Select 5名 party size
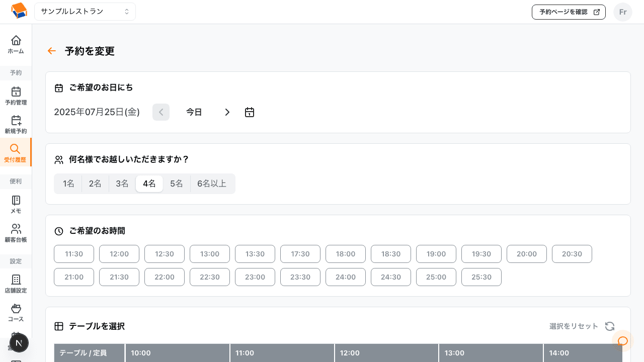644x362 pixels. (x=177, y=184)
